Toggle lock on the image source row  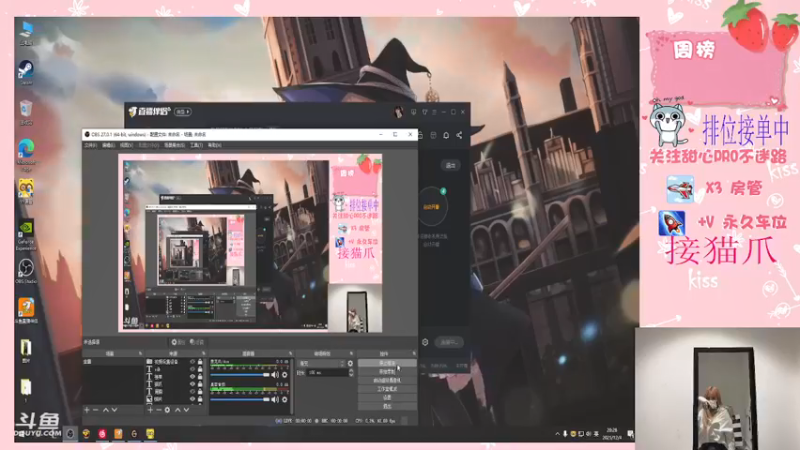(200, 399)
